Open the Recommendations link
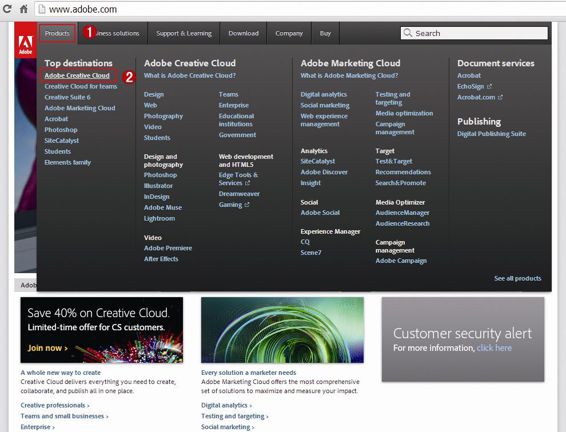This screenshot has width=566, height=432. click(403, 172)
